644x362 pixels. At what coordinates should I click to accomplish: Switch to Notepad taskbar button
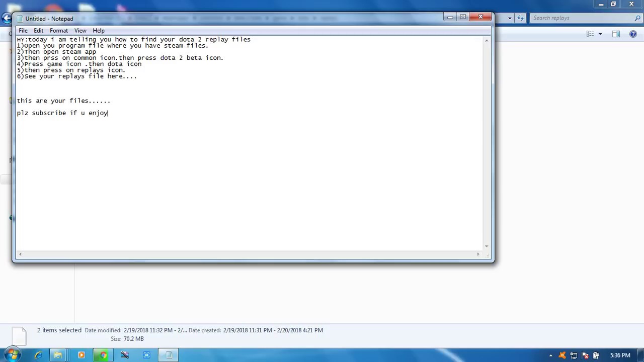pyautogui.click(x=169, y=355)
